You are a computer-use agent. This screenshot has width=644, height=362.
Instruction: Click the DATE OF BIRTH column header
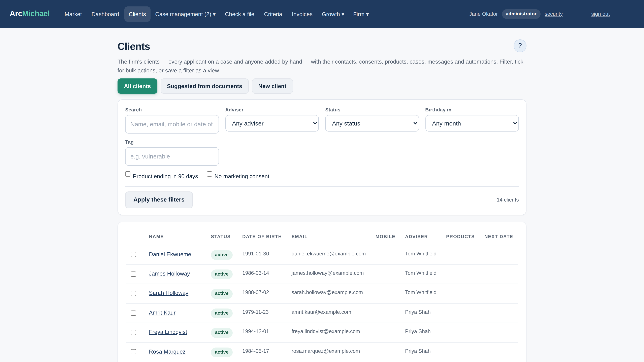pos(262,237)
